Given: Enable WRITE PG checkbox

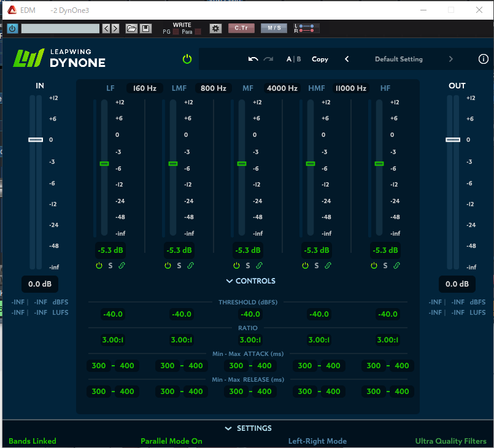Looking at the screenshot, I should (x=176, y=32).
